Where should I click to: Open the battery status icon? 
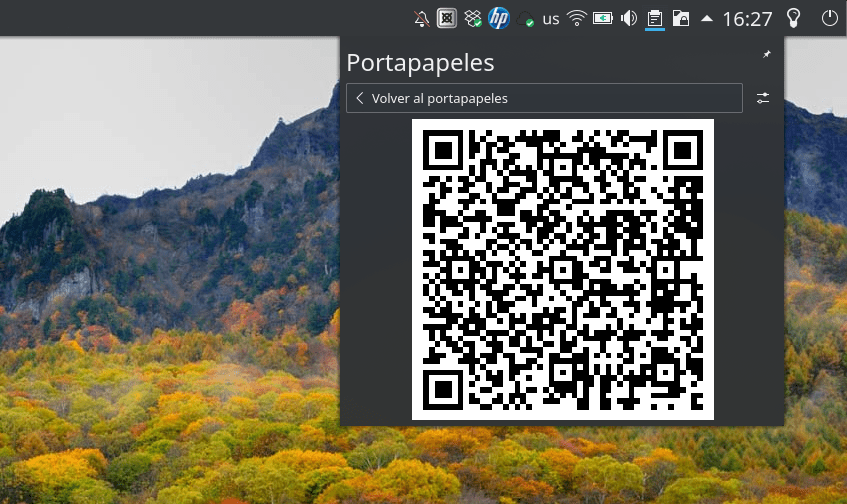pyautogui.click(x=602, y=19)
